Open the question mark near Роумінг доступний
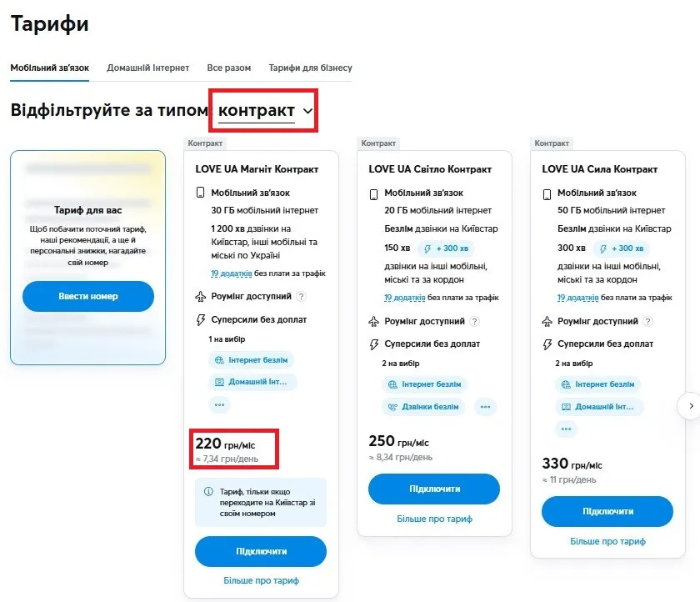Image resolution: width=700 pixels, height=602 pixels. [x=301, y=297]
